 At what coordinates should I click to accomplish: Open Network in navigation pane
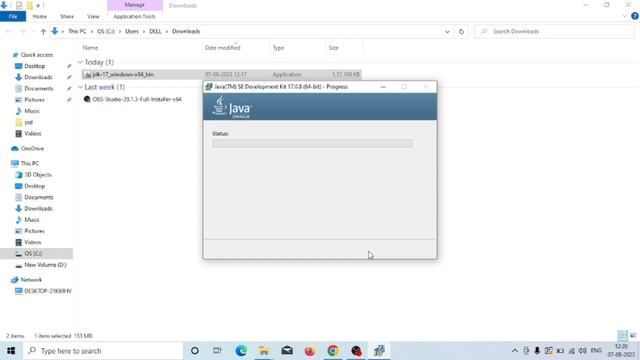(x=31, y=280)
